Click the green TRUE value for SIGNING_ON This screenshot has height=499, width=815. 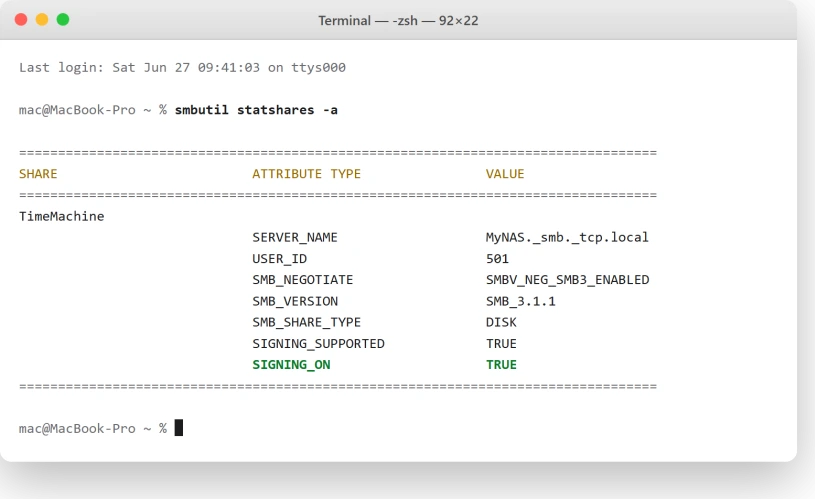tap(501, 365)
